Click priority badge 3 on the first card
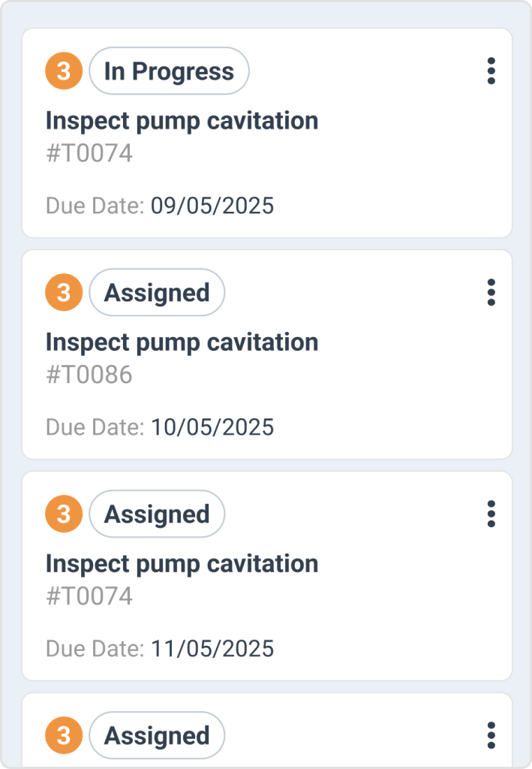The height and width of the screenshot is (769, 532). pyautogui.click(x=63, y=71)
